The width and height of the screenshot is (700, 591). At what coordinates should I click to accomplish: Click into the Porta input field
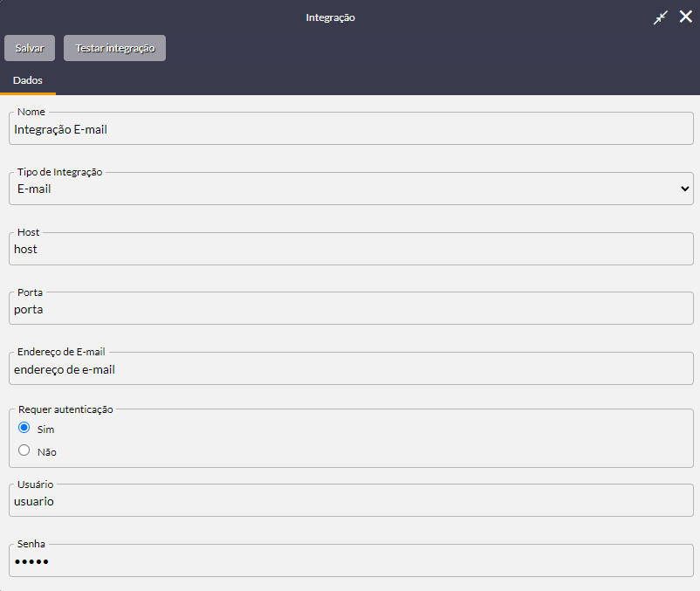click(x=351, y=309)
